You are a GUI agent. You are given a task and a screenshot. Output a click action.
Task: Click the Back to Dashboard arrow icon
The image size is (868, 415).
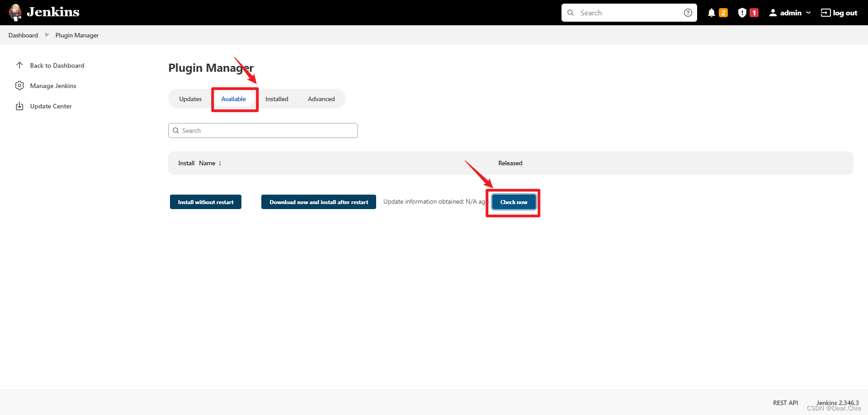pos(19,65)
